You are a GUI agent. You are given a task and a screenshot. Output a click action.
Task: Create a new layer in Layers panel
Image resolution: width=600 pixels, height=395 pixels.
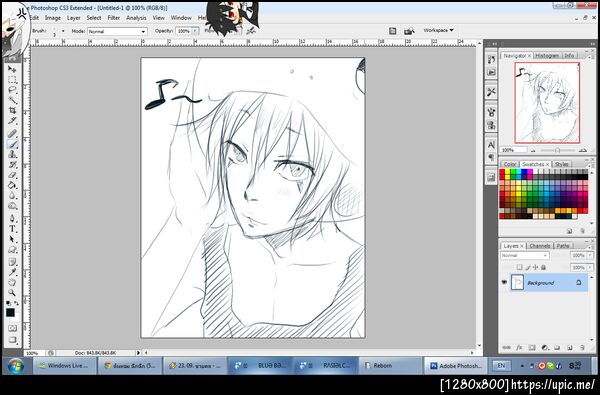click(570, 348)
